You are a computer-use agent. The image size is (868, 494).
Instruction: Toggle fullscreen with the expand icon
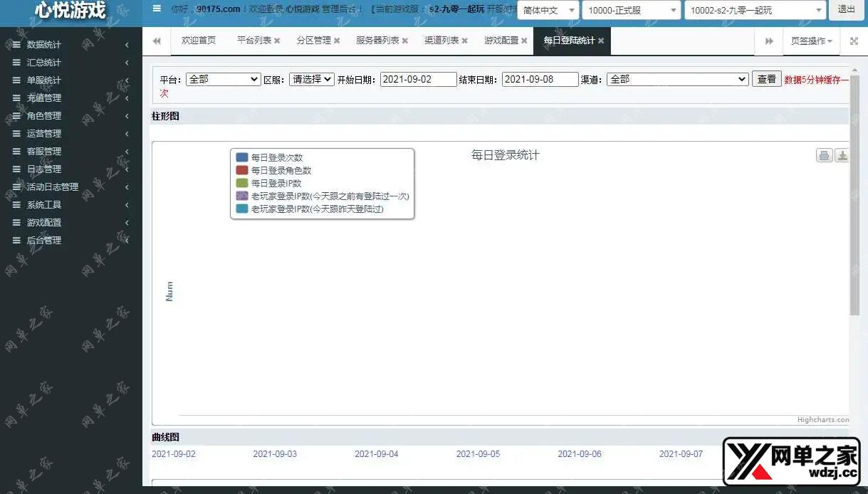pyautogui.click(x=854, y=41)
